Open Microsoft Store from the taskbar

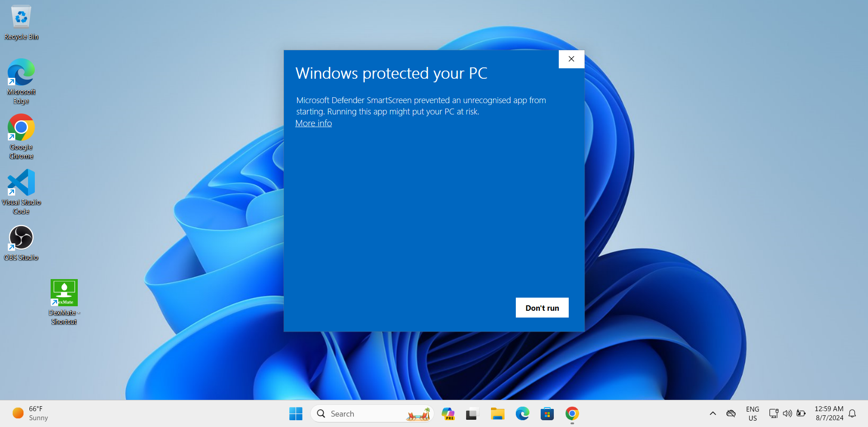click(547, 413)
